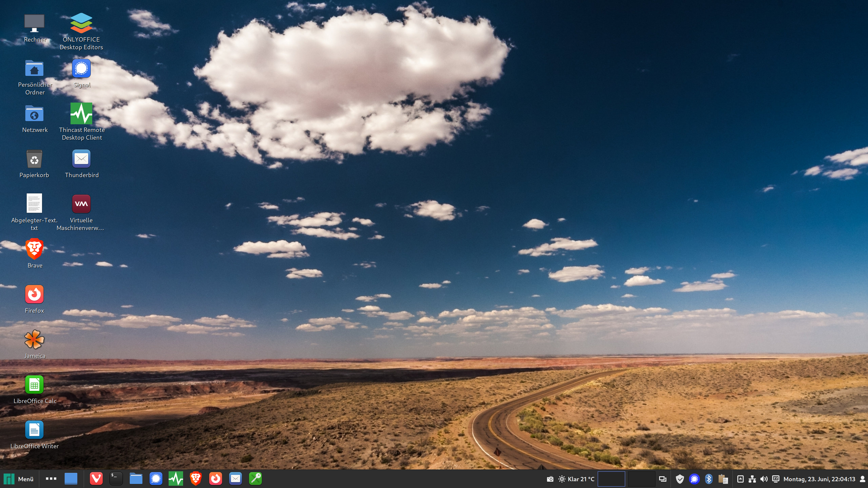The height and width of the screenshot is (488, 868).
Task: Switch to the second workspace in the switcher
Action: click(x=641, y=479)
